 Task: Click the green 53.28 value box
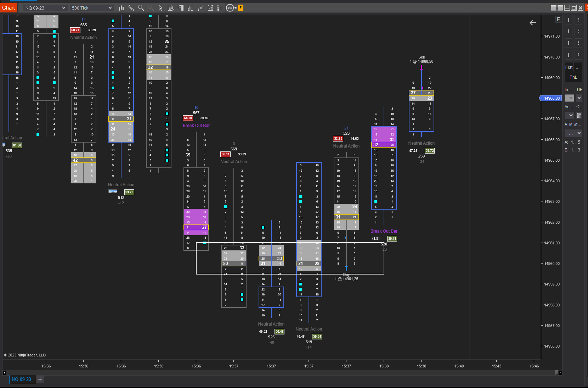[129, 192]
